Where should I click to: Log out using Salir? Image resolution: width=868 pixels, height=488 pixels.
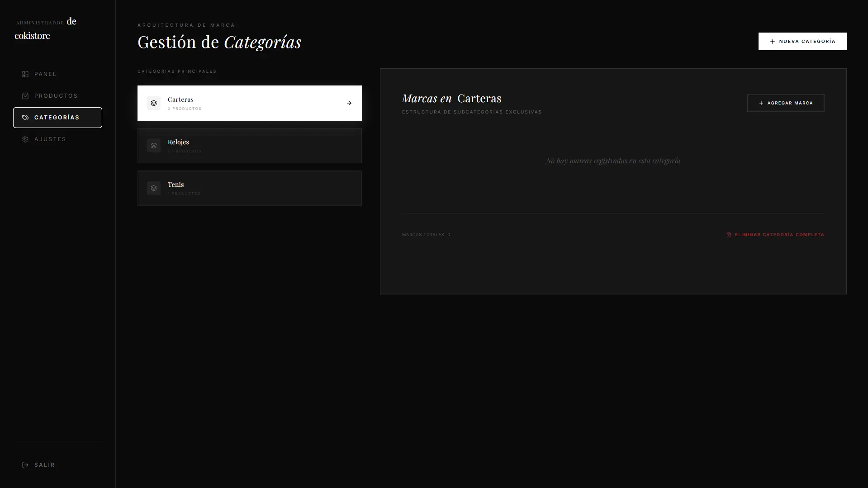click(58, 465)
